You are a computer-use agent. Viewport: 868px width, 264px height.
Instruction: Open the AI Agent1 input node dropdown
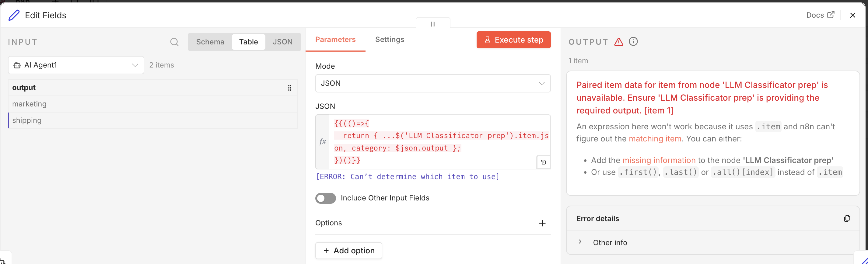76,65
